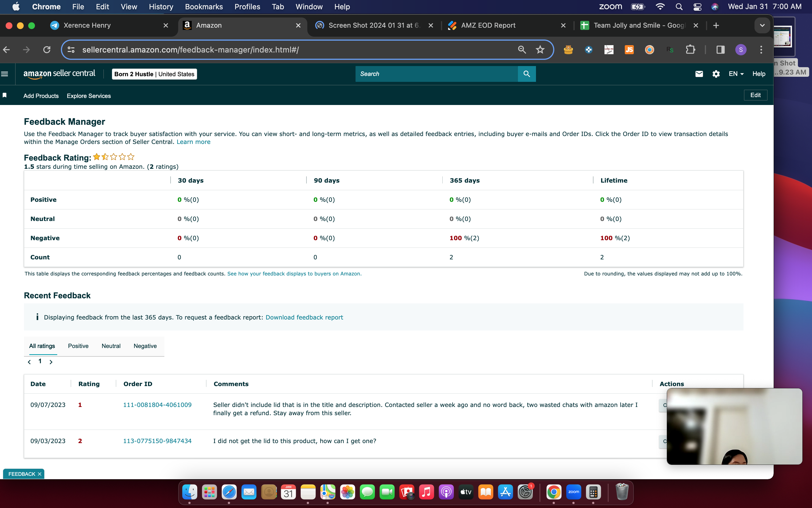The width and height of the screenshot is (812, 508).
Task: Click Download feedback report link
Action: [304, 317]
